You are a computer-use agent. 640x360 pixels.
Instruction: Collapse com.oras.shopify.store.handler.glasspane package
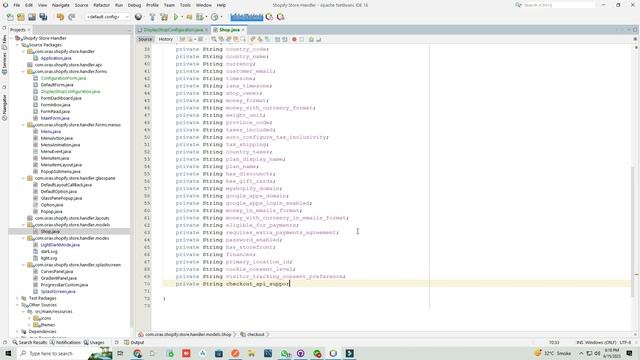[x=23, y=178]
